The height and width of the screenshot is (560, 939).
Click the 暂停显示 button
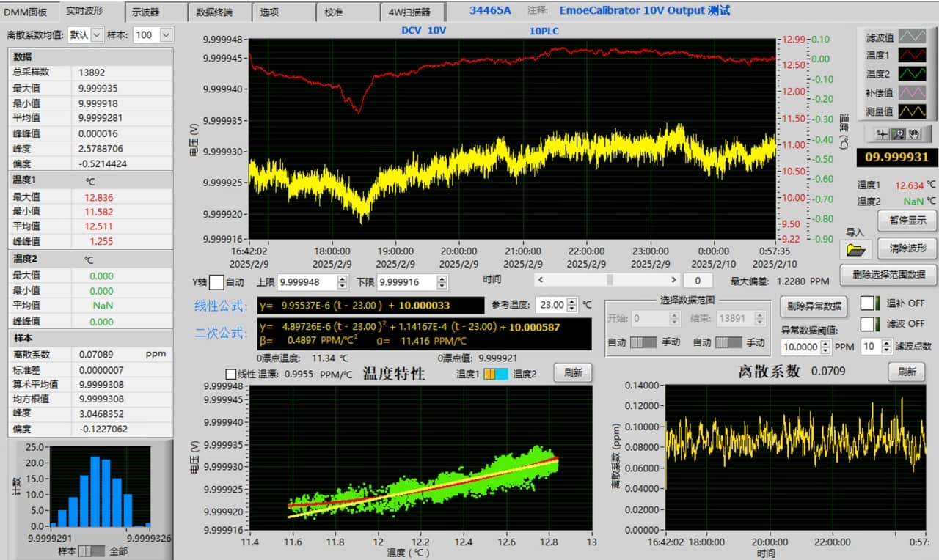[x=907, y=220]
